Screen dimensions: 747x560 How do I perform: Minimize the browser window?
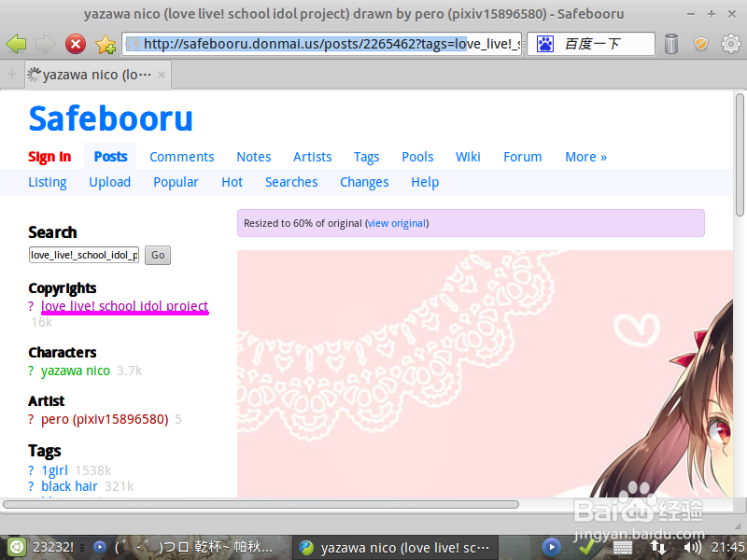tap(691, 14)
